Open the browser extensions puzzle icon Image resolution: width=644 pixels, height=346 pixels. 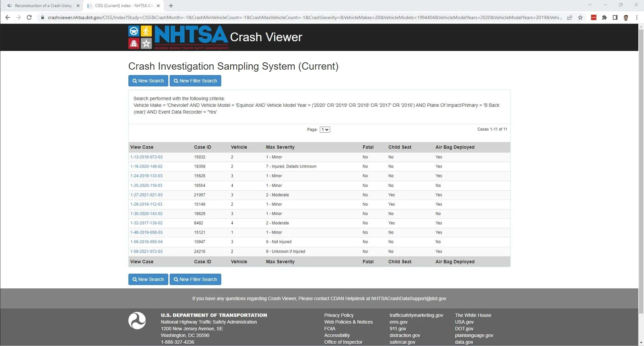[605, 17]
